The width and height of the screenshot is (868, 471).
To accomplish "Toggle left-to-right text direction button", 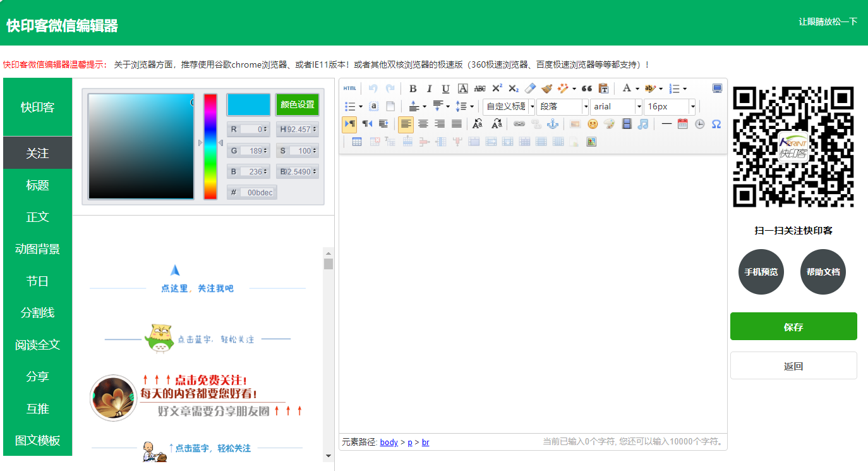I will coord(349,124).
